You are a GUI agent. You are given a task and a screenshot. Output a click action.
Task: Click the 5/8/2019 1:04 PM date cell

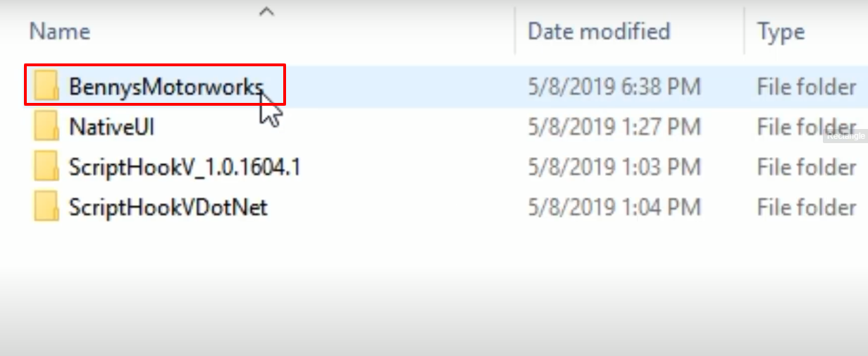click(x=614, y=207)
